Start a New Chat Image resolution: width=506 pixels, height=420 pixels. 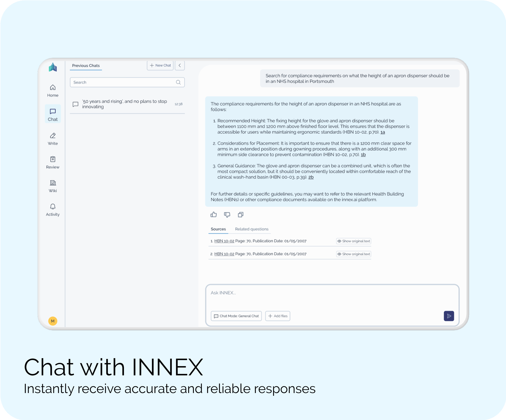[x=160, y=65]
